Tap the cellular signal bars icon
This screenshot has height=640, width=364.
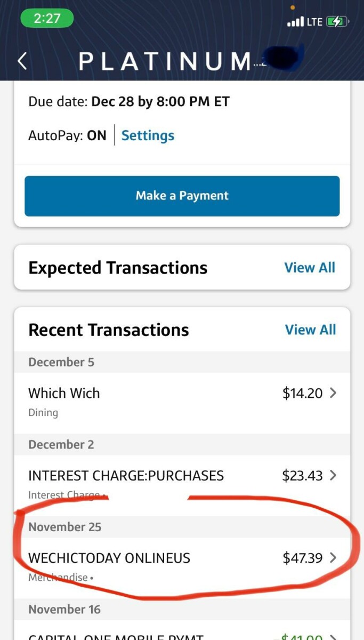click(x=295, y=22)
